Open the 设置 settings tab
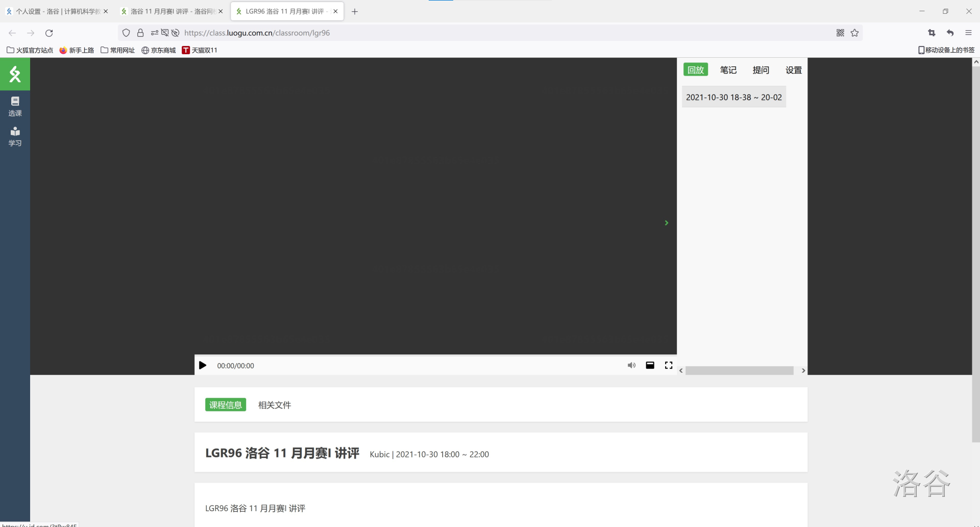The image size is (980, 527). point(793,70)
